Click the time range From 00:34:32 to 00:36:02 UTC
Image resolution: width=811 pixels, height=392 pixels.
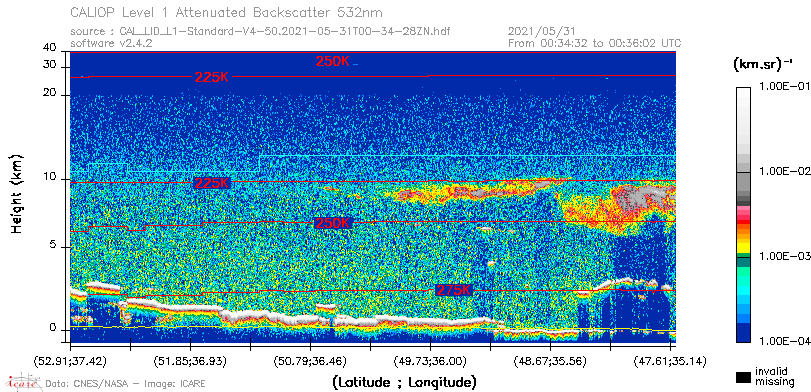point(595,43)
